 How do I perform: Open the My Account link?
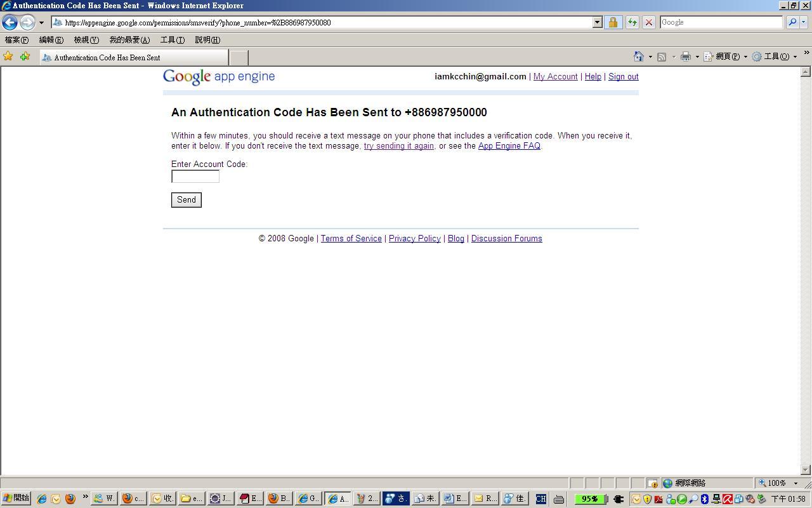[556, 77]
